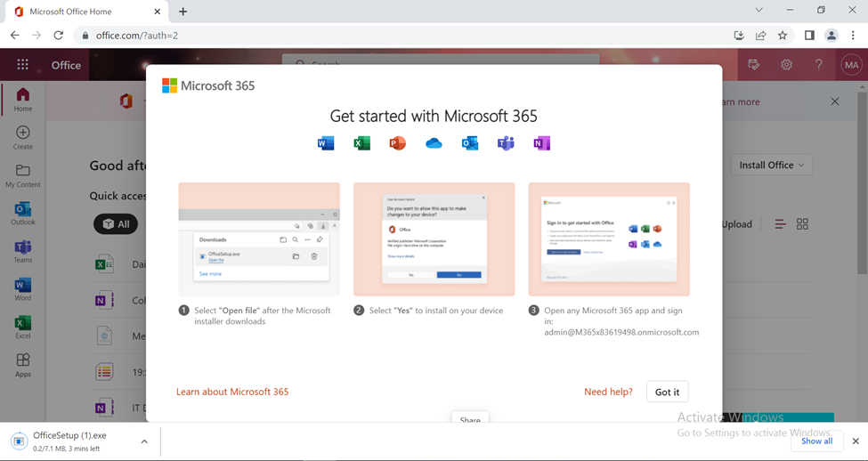Click the Got it button
Screen dimensions: 868x461
click(x=667, y=392)
